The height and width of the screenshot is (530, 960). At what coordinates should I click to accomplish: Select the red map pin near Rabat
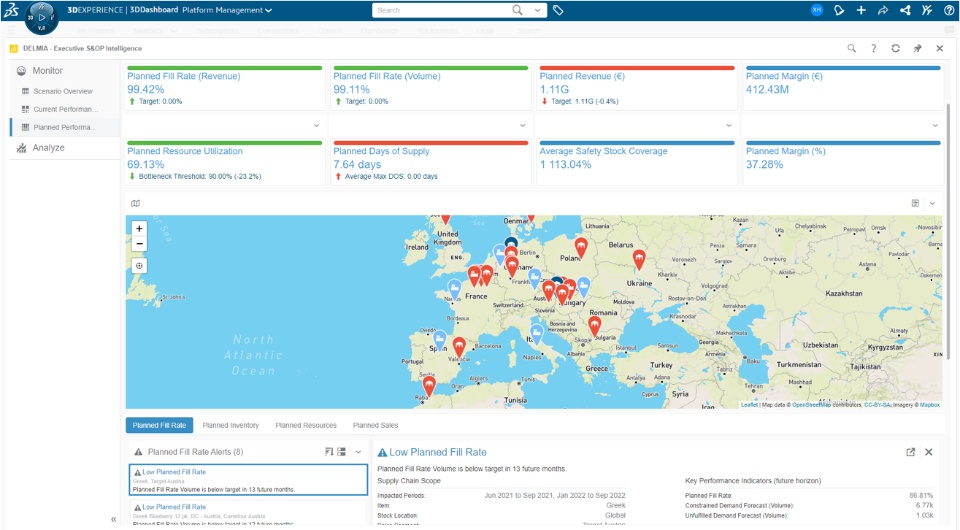pyautogui.click(x=429, y=386)
